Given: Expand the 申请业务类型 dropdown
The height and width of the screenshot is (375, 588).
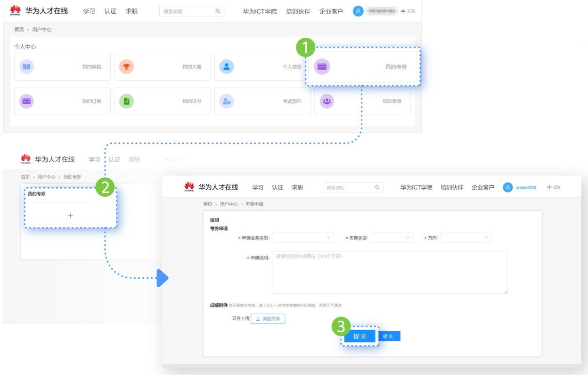Looking at the screenshot, I should [302, 238].
